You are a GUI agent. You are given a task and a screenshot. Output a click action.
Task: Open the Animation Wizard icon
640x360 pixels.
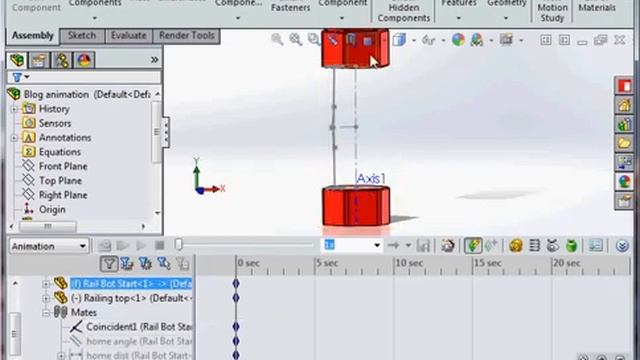[448, 246]
